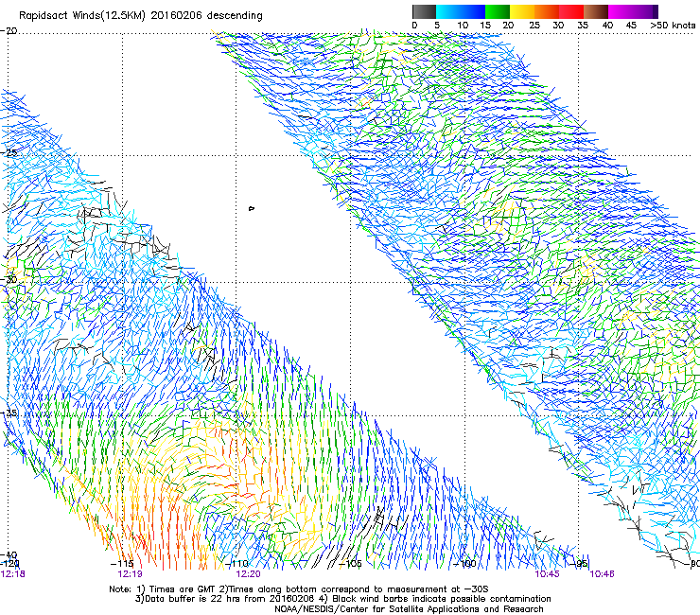Click the purple time stamp '12:20'
Screen dimensions: 700x615
pos(248,574)
